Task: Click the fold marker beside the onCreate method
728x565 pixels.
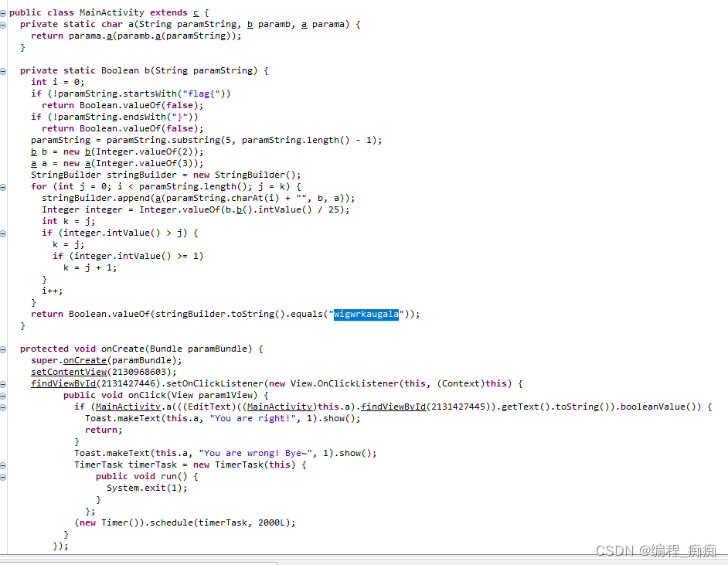Action: pyautogui.click(x=4, y=349)
